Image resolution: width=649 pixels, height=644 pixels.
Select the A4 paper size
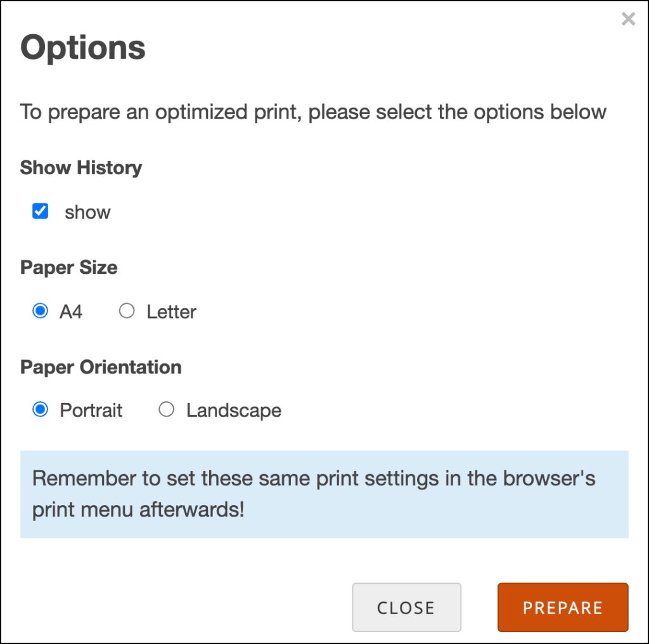tap(40, 311)
